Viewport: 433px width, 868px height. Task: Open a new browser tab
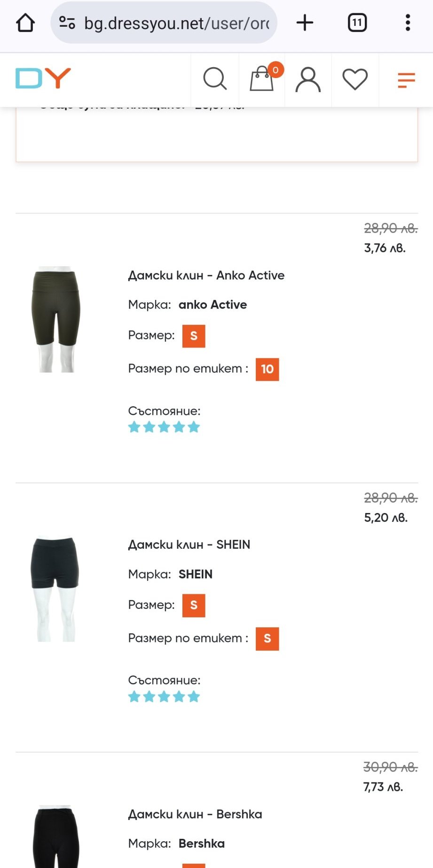click(305, 23)
